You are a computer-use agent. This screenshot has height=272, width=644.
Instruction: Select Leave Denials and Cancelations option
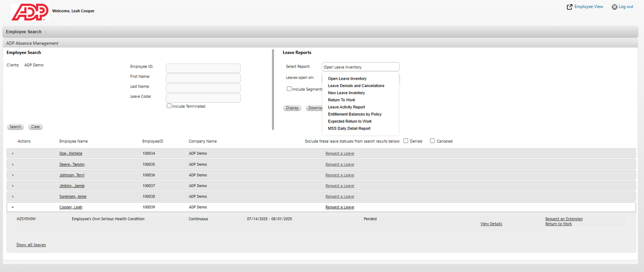point(356,86)
